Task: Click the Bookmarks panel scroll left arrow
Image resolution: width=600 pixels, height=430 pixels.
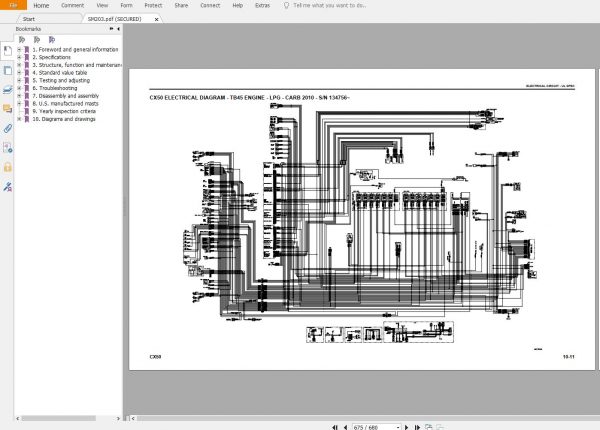Action: (18, 419)
